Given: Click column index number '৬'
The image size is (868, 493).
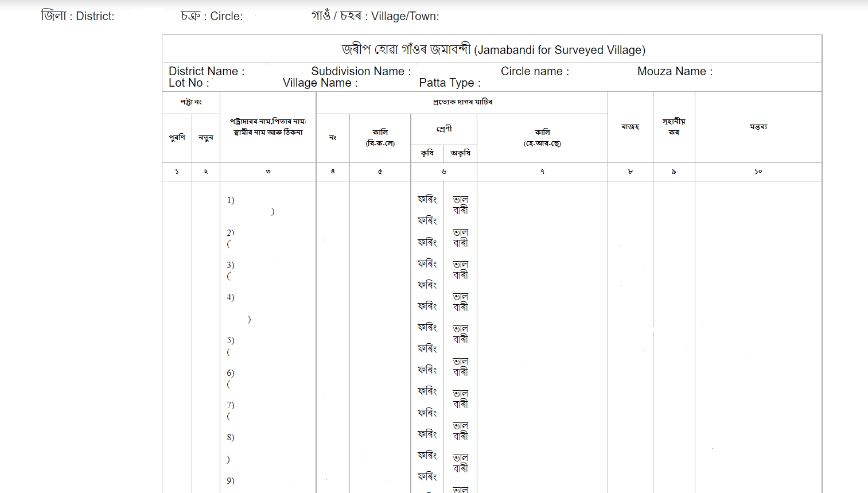Looking at the screenshot, I should click(444, 172).
